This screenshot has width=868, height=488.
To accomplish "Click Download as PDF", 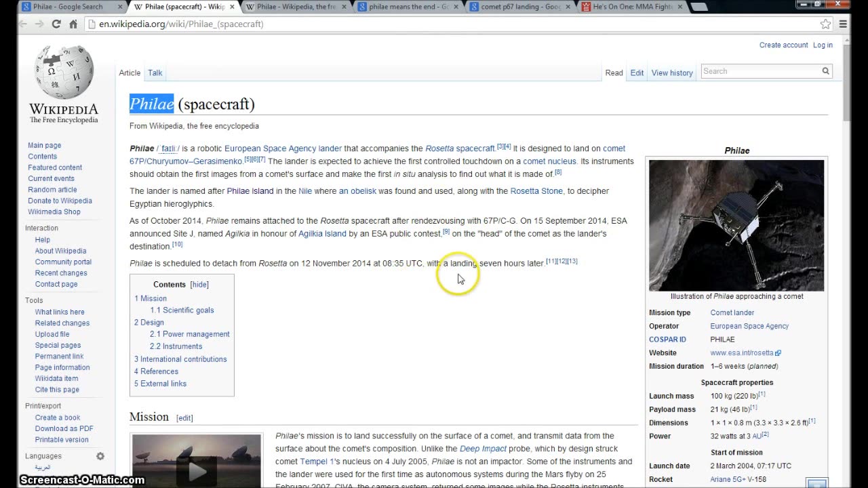I will [64, 428].
